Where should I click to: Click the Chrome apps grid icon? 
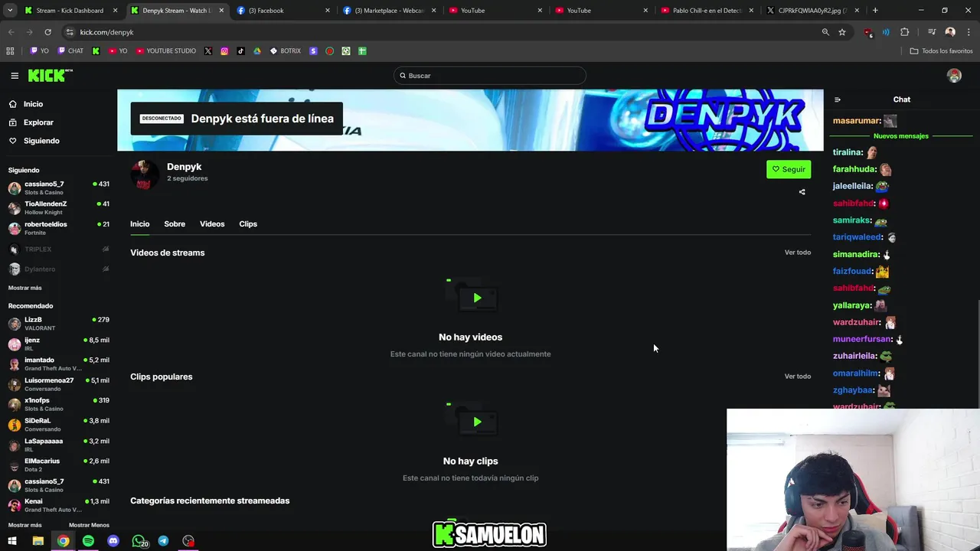click(10, 51)
